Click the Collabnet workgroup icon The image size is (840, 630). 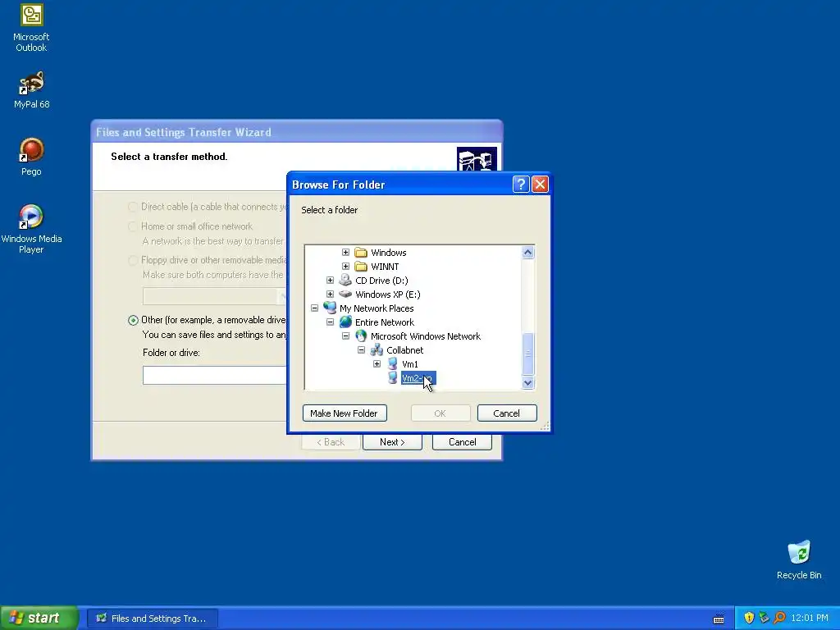pyautogui.click(x=377, y=349)
